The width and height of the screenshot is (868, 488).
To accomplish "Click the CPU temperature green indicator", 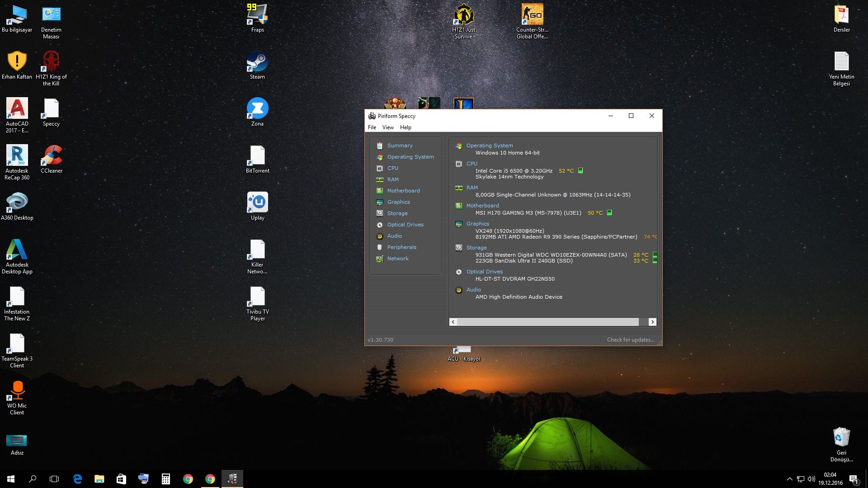I will tap(580, 171).
